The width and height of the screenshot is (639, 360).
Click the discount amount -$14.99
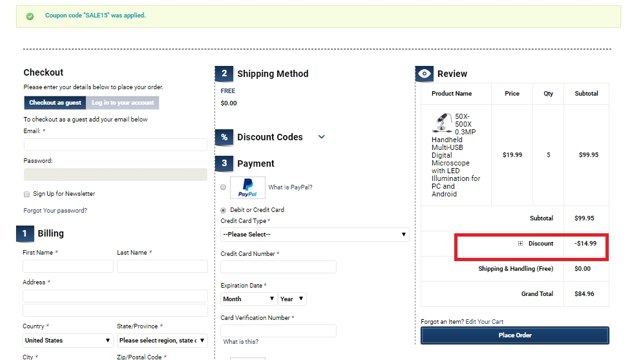(x=585, y=243)
